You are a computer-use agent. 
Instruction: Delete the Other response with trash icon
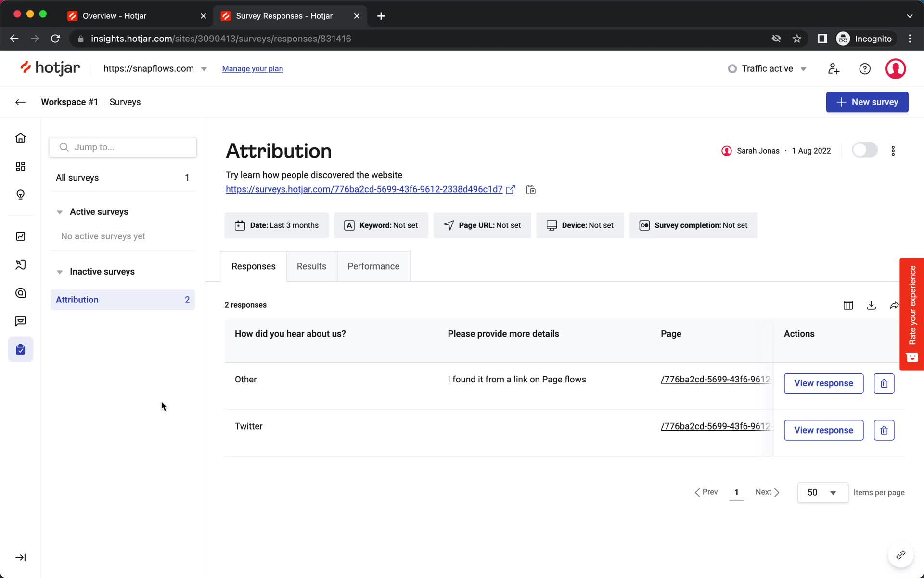tap(884, 383)
